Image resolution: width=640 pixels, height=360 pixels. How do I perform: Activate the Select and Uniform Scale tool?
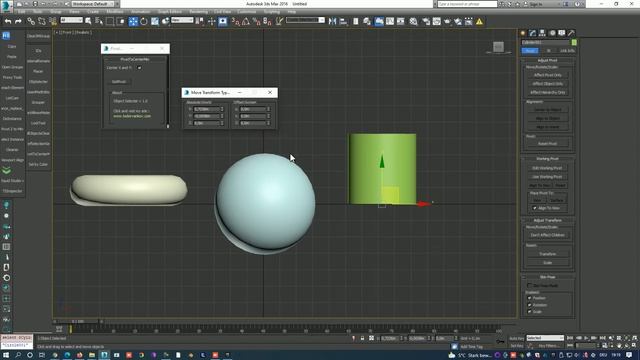(x=155, y=21)
